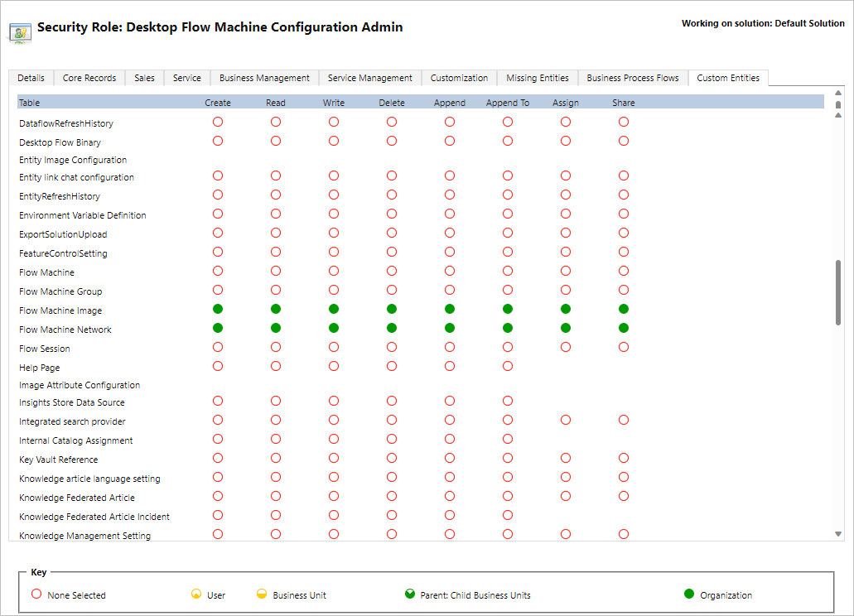Enable Assign permission for Key Vault Reference
The image size is (854, 616).
tap(565, 458)
